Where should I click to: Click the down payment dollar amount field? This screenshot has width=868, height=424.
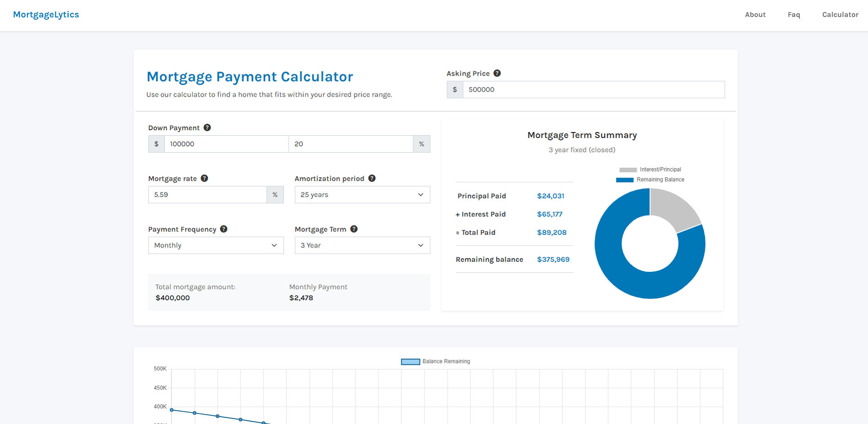click(226, 144)
